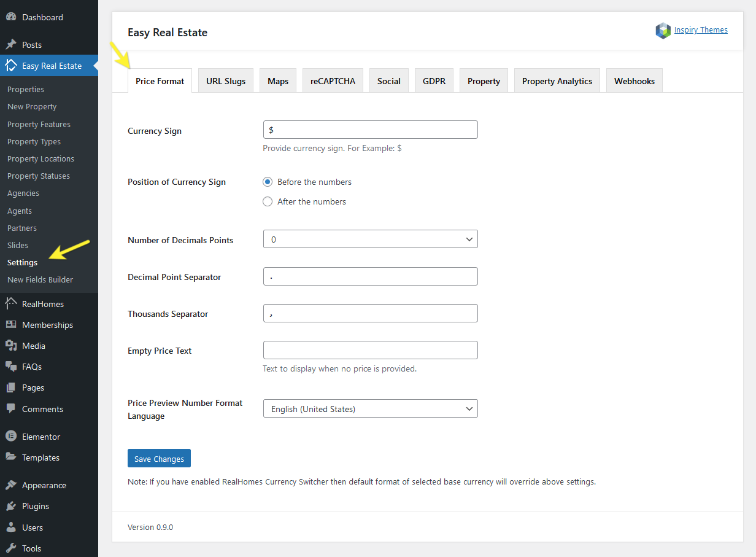Open the RealHomes menu label
Screen dimensions: 756x557
[43, 304]
